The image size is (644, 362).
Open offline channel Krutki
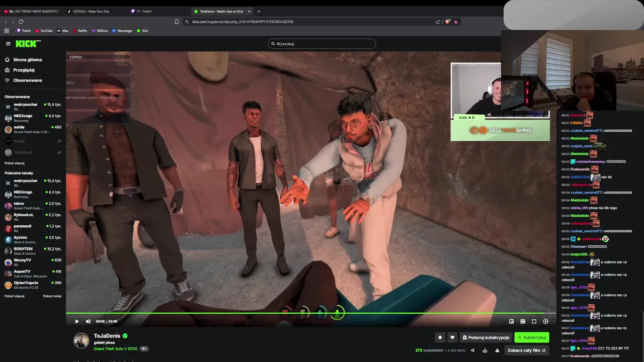click(33, 141)
